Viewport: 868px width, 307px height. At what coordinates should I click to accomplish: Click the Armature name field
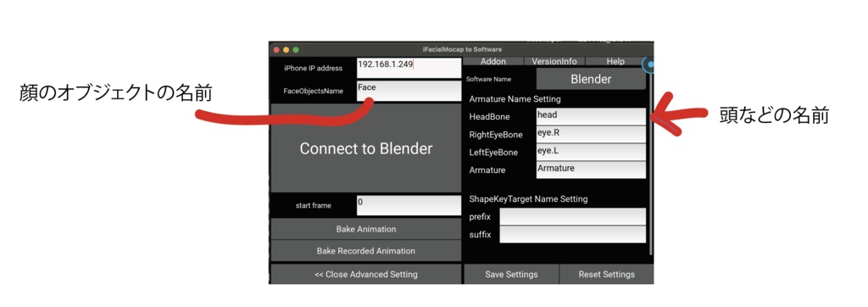point(591,170)
